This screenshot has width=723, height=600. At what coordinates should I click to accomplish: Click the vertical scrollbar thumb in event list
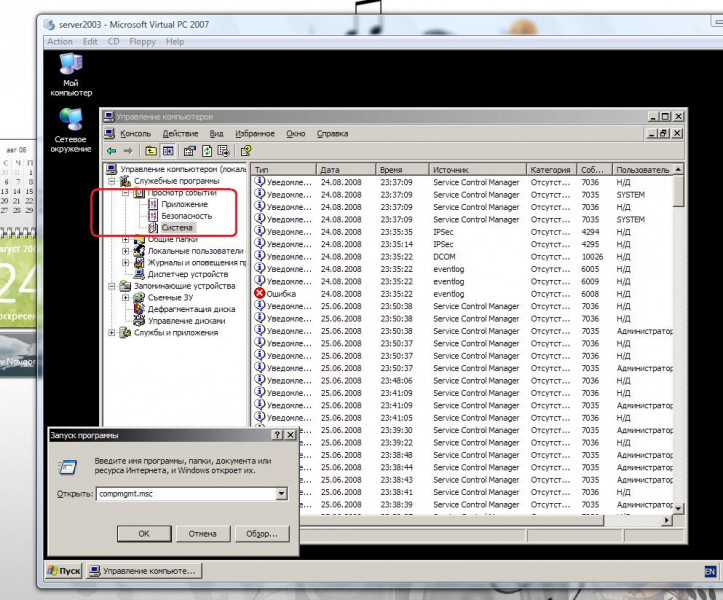point(678,191)
